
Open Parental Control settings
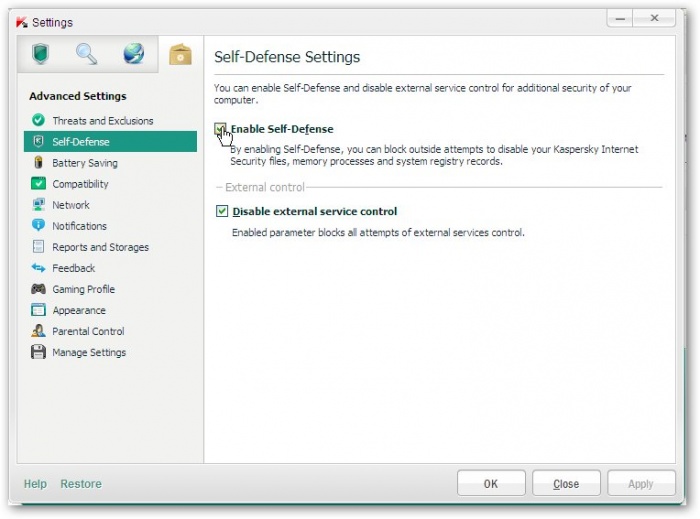[x=110, y=331]
